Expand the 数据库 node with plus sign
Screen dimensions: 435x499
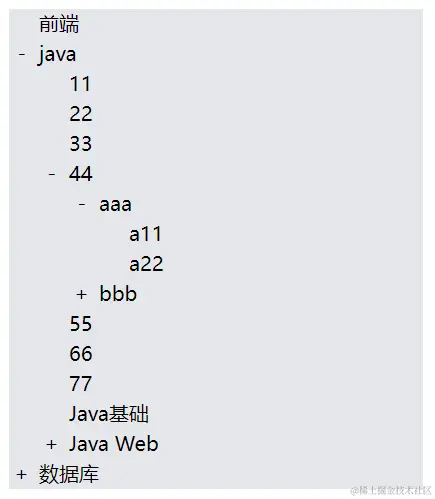[x=21, y=474]
